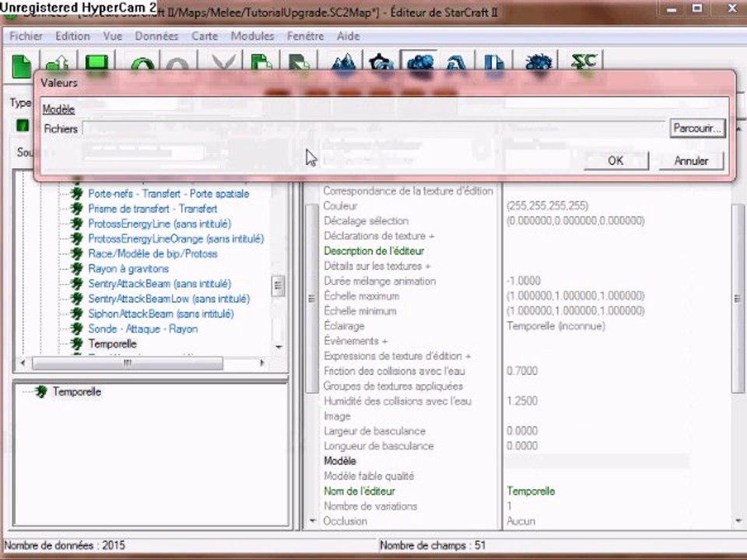747x560 pixels.
Task: Expand Déclarations de texture + field
Action: [x=379, y=236]
